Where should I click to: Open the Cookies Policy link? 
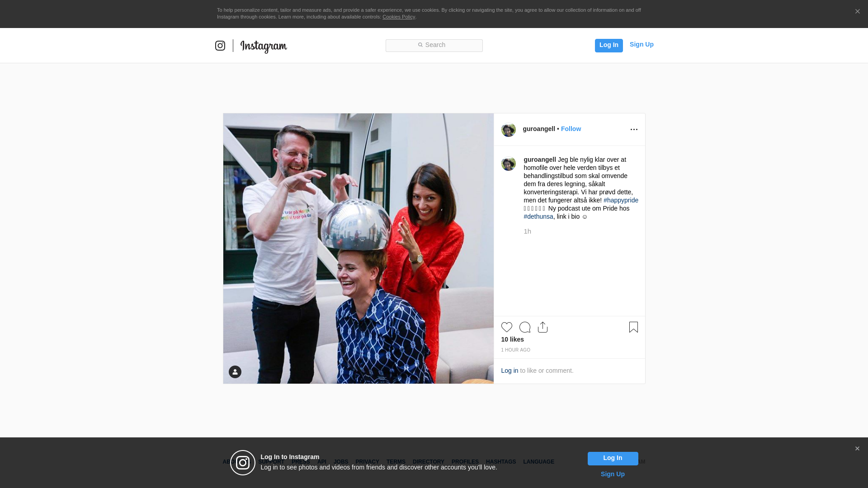click(398, 17)
